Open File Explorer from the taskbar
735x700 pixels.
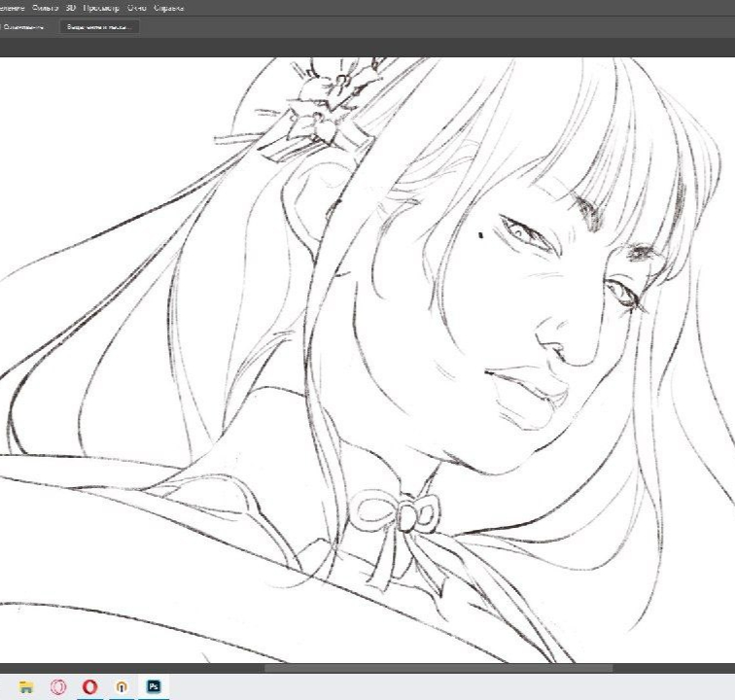point(26,686)
